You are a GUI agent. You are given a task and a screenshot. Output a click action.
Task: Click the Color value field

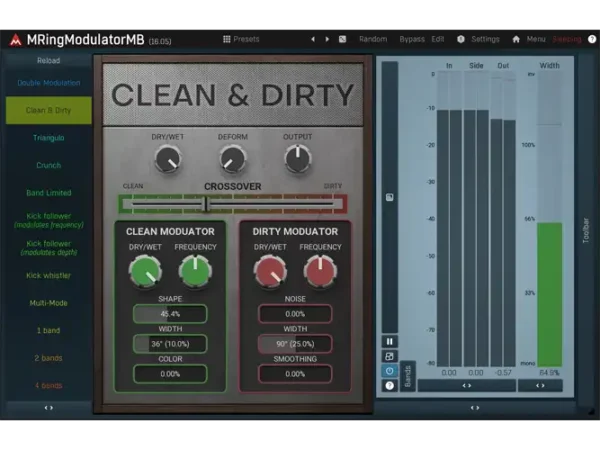tap(170, 374)
